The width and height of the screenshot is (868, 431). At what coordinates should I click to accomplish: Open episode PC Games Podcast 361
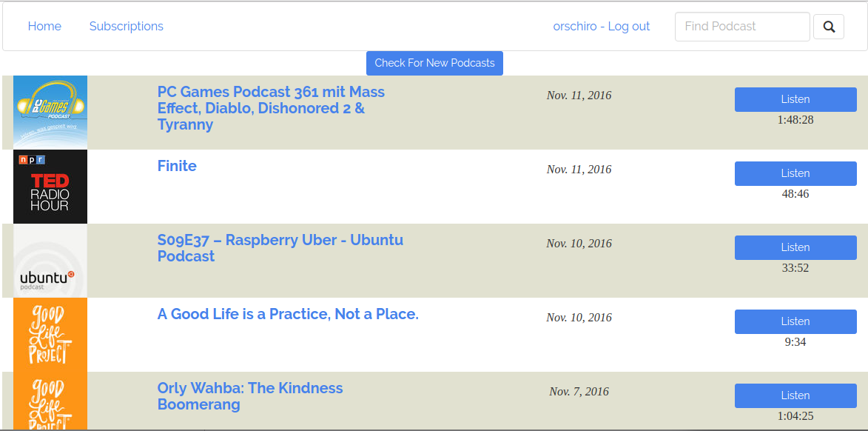click(x=271, y=107)
